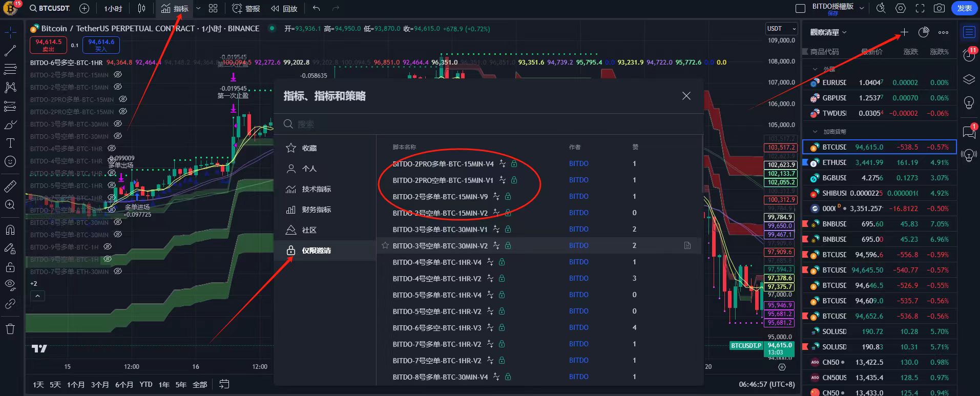Select ETHUSD row in the watchlist
Screen dimensions: 980x396
click(x=879, y=162)
